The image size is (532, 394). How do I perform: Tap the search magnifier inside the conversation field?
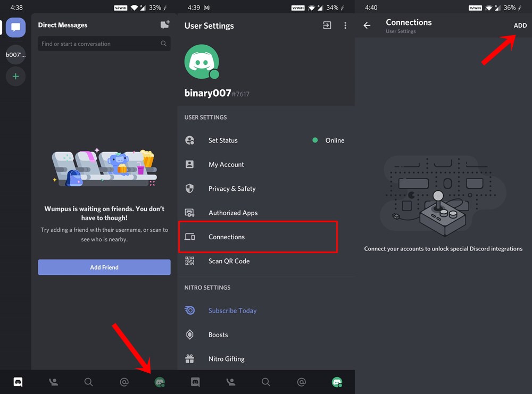163,44
